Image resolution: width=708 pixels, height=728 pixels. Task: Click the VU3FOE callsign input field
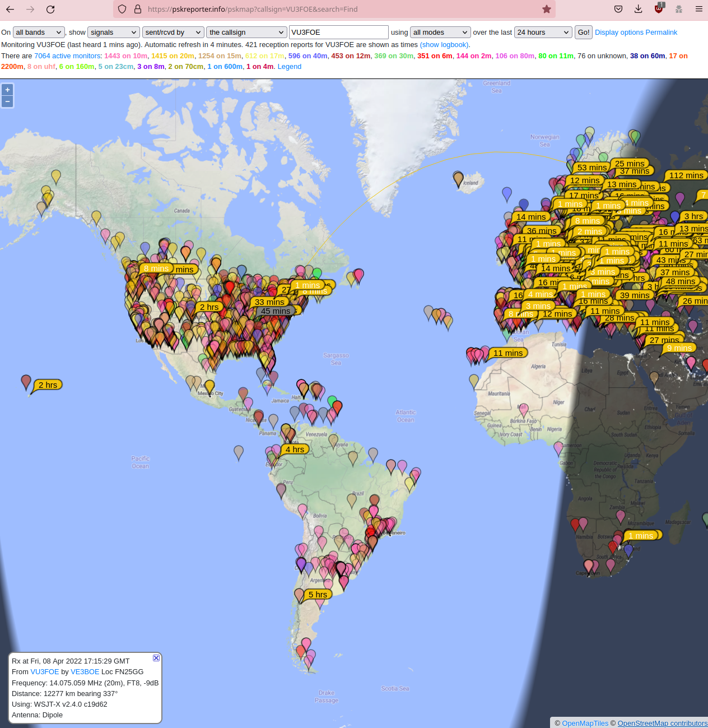pyautogui.click(x=339, y=33)
